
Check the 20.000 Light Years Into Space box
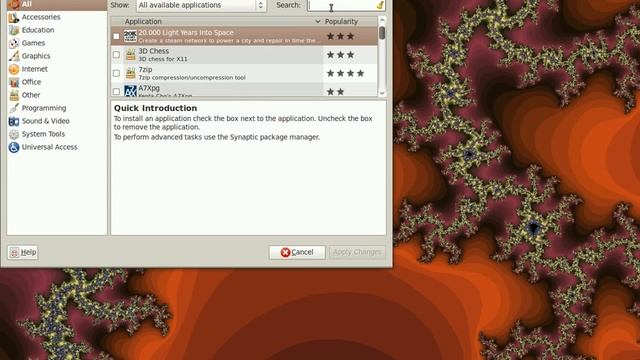click(x=116, y=36)
